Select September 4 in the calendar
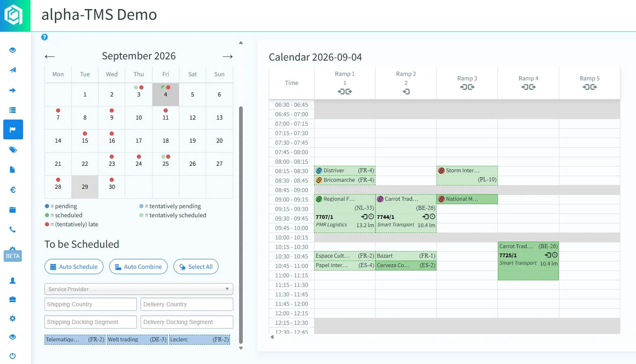Viewport: 636px width, 364px height. [166, 94]
